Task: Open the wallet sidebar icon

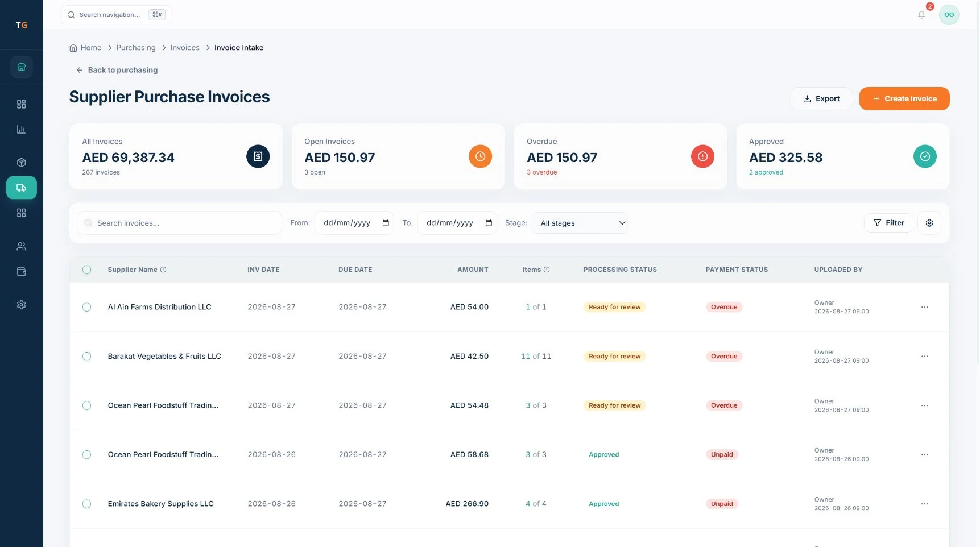Action: pyautogui.click(x=22, y=272)
